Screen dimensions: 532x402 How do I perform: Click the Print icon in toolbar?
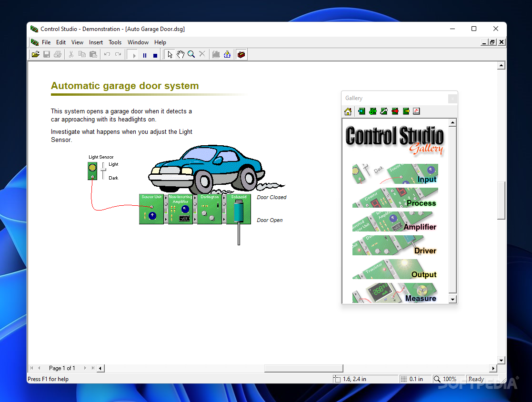(x=58, y=54)
